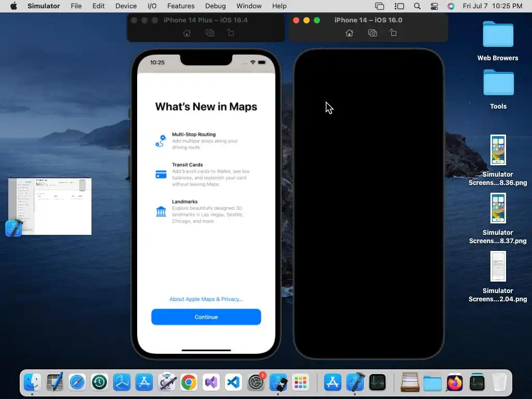
Task: Launch Firefox from the Dock
Action: coord(455,382)
